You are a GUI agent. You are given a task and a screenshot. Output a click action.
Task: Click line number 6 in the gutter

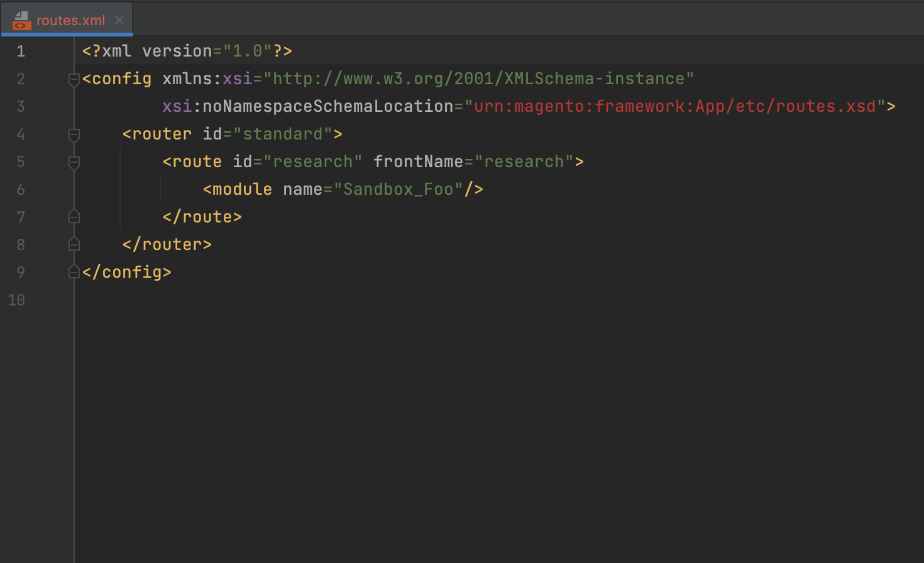[21, 190]
